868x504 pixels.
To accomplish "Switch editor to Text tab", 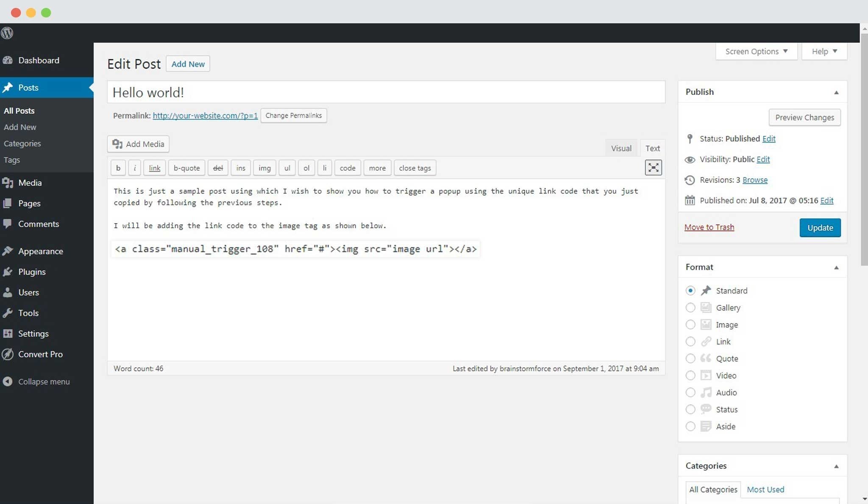I will [x=652, y=148].
